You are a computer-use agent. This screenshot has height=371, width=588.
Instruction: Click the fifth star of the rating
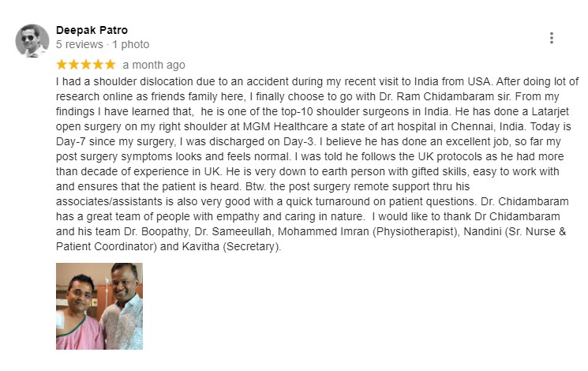pos(109,65)
